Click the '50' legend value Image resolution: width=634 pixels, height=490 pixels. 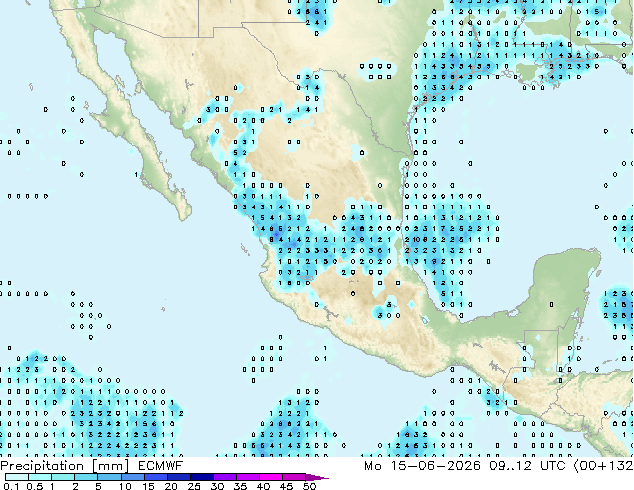(x=309, y=486)
